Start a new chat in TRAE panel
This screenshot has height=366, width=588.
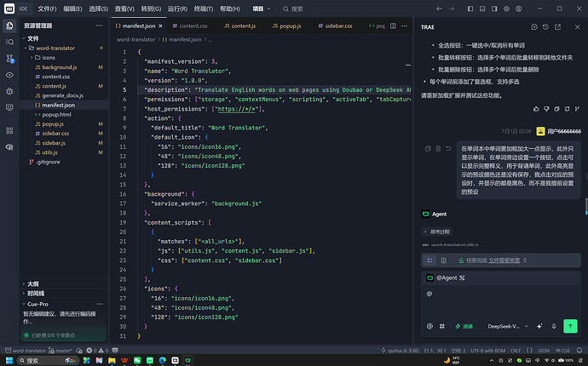[534, 27]
